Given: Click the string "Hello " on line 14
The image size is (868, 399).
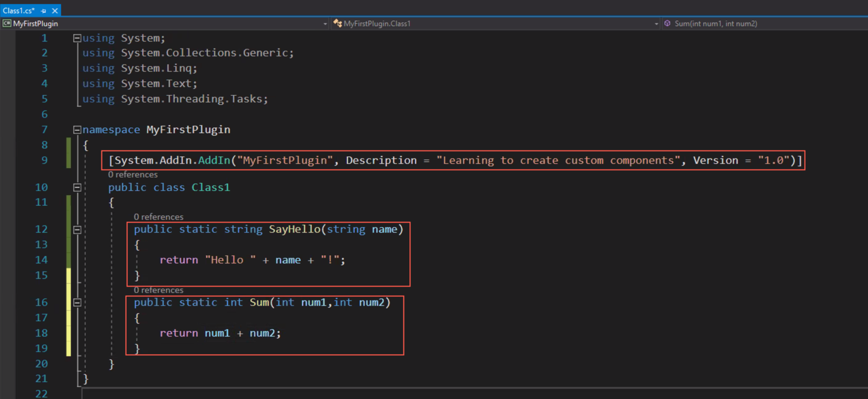Looking at the screenshot, I should pos(231,260).
